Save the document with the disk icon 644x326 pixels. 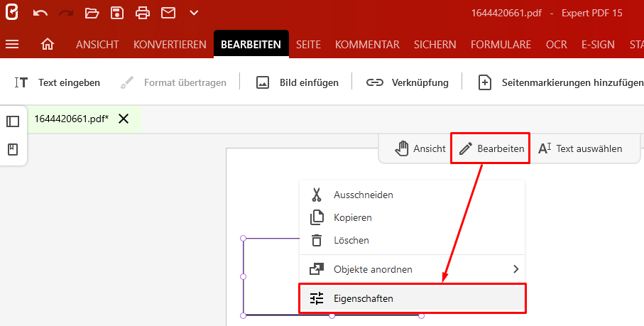(x=117, y=13)
